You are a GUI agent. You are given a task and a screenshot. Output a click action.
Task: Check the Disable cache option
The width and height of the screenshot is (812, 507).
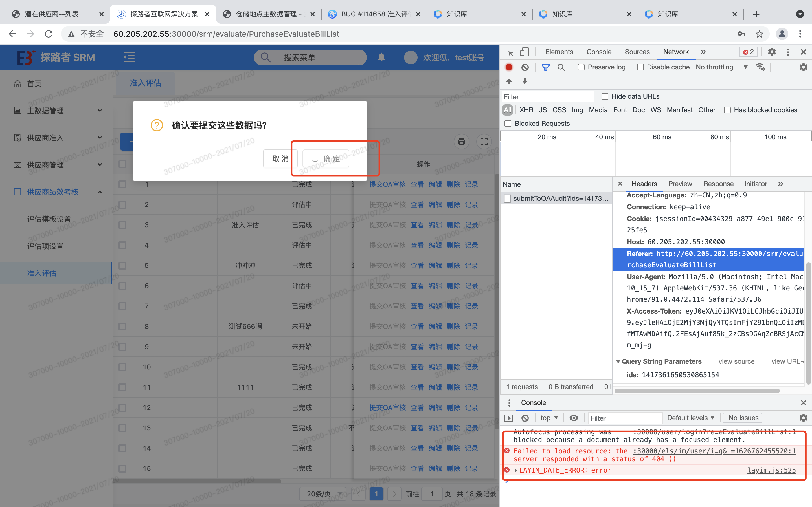640,67
